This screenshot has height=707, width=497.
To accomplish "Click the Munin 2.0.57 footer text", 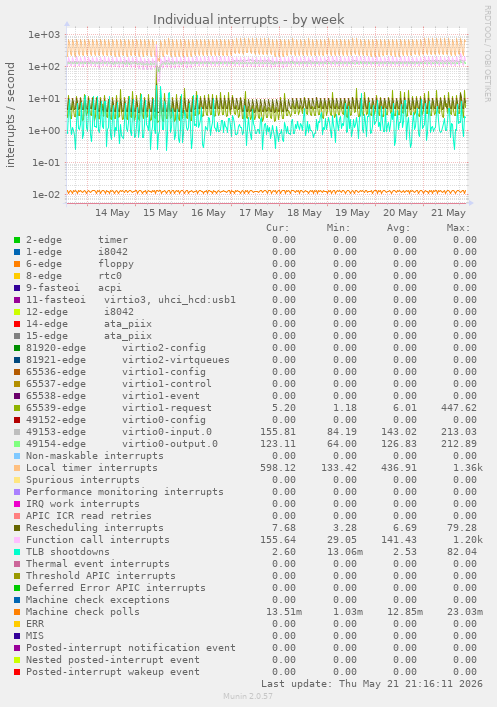I will (x=248, y=696).
